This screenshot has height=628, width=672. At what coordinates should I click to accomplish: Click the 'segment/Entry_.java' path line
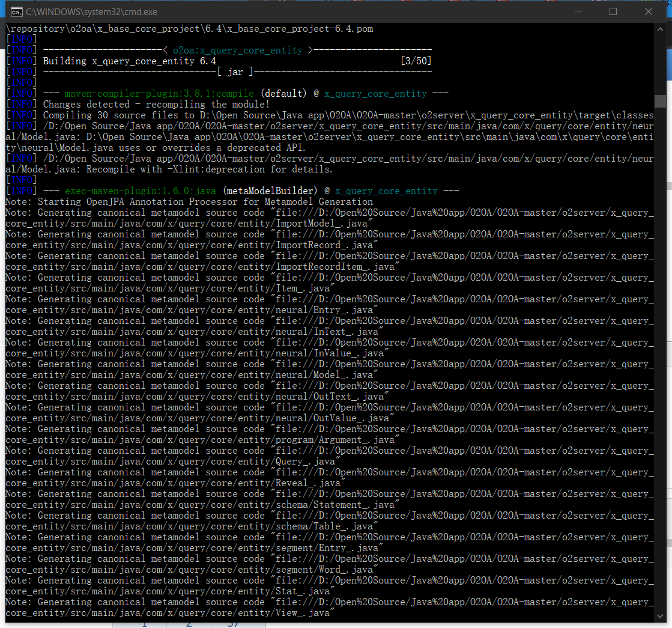pos(194,548)
